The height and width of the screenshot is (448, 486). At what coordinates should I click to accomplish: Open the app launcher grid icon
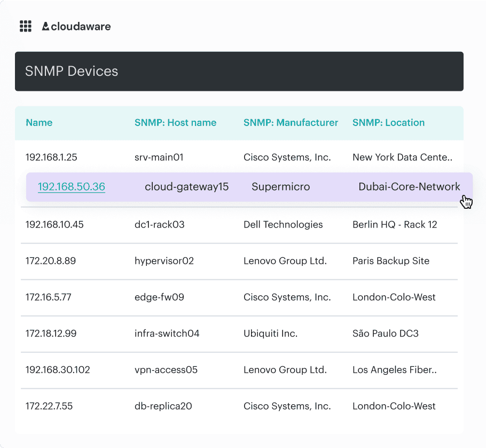pos(26,26)
